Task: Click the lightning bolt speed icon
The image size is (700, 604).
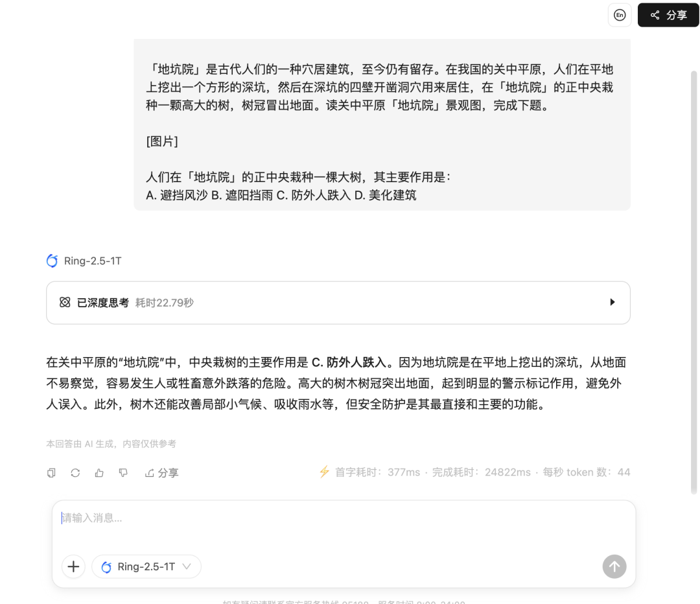Action: (325, 472)
